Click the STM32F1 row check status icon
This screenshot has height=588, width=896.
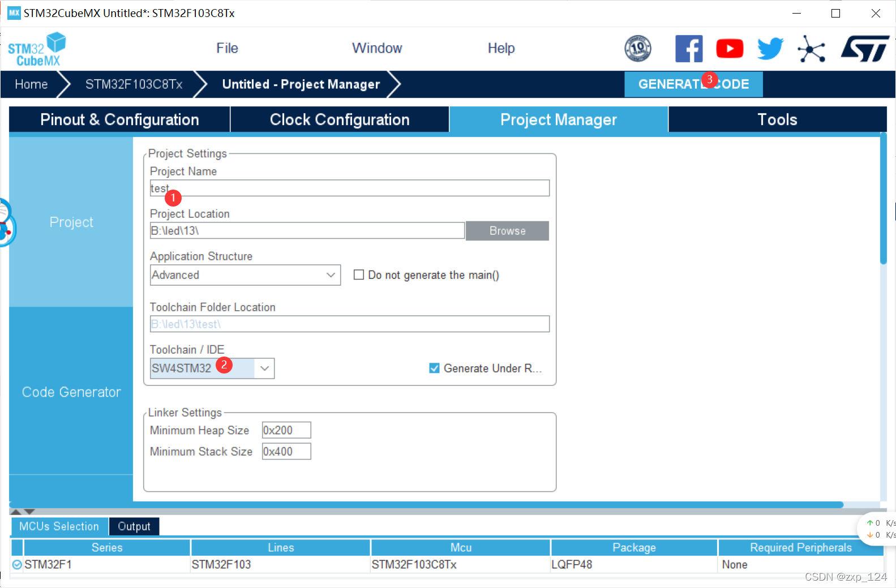click(17, 564)
